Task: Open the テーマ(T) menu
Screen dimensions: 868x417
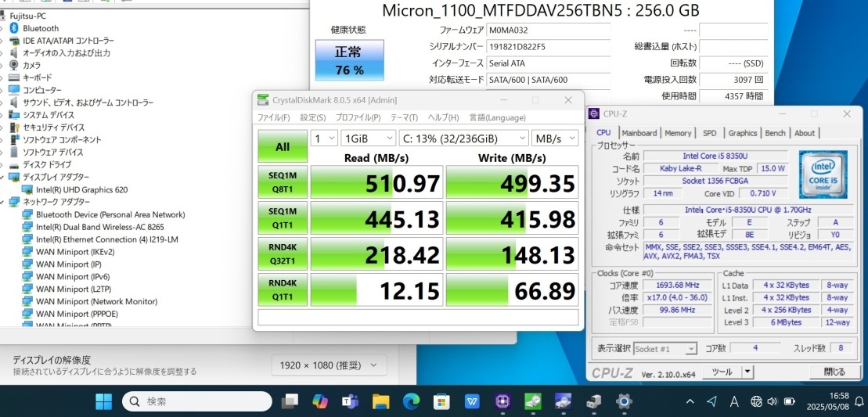Action: [x=404, y=118]
